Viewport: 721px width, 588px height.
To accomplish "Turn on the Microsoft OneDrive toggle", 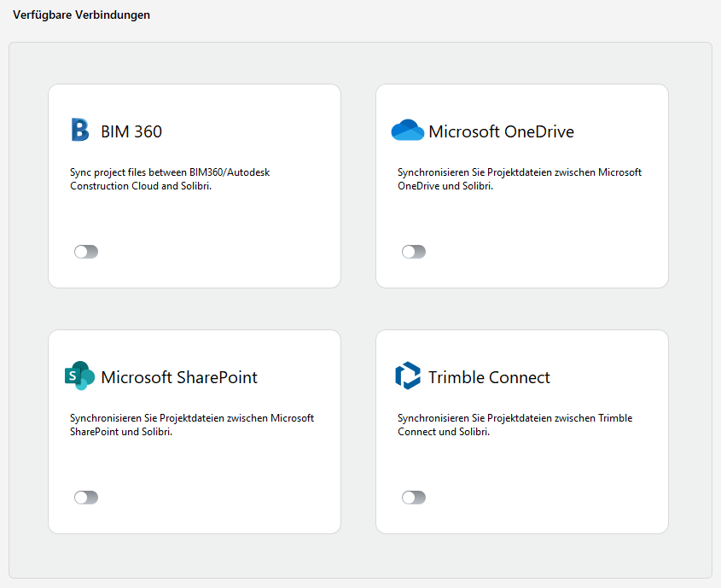I will pos(414,252).
